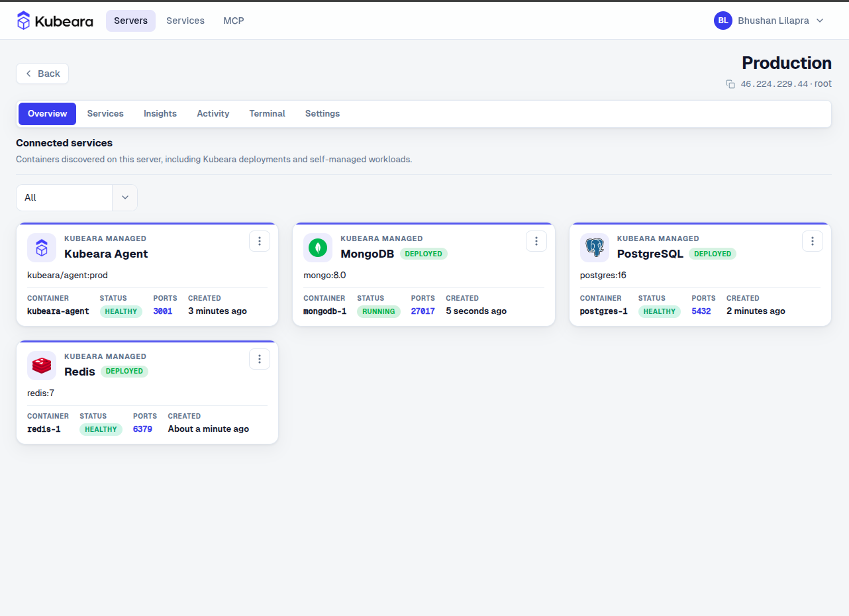Viewport: 849px width, 616px height.
Task: Click the RUNNING status badge for mongodb-1
Action: [x=379, y=311]
